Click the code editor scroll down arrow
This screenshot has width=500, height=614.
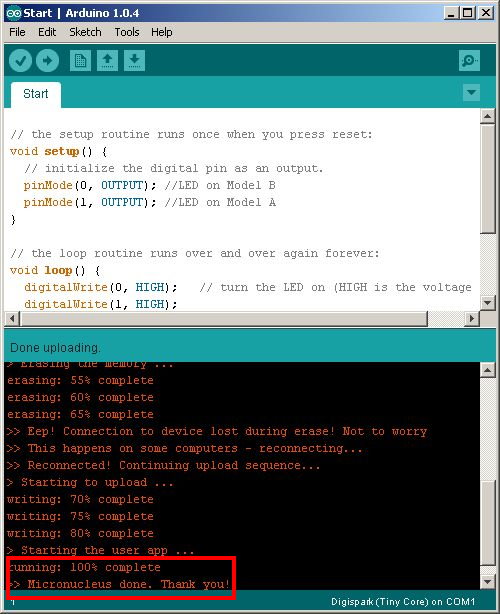tap(487, 302)
